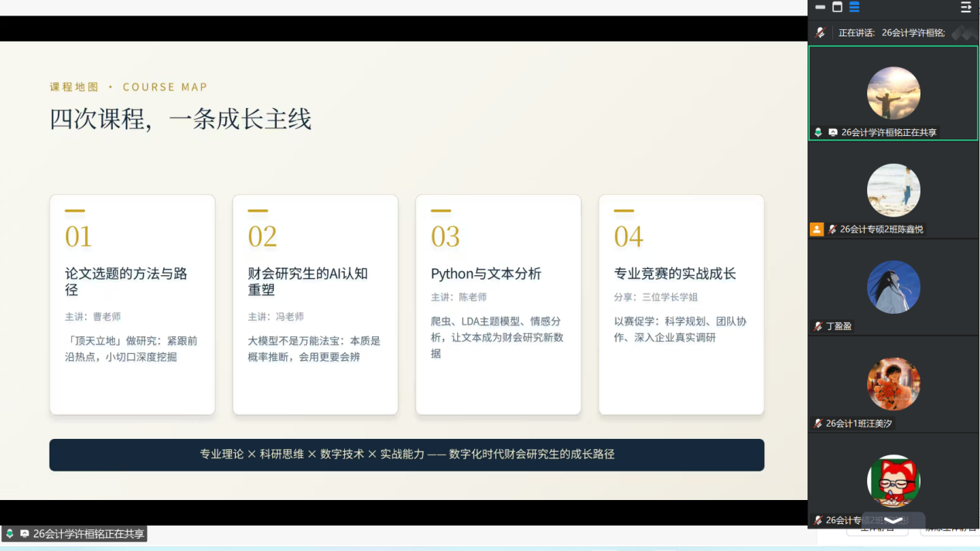Click muted mic icon next to 丁盈盈
This screenshot has width=980, height=551.
click(x=818, y=326)
